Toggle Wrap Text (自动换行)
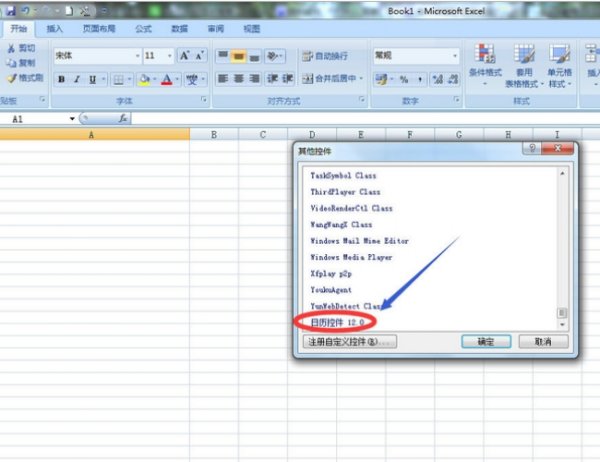600x462 pixels. point(325,56)
